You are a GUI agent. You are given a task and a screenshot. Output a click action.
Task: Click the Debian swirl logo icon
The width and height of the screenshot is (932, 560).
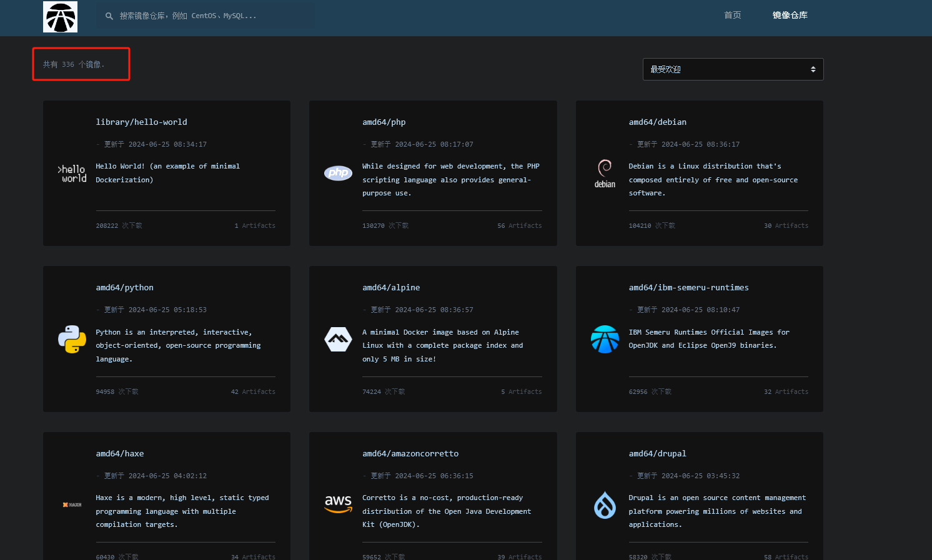[605, 174]
